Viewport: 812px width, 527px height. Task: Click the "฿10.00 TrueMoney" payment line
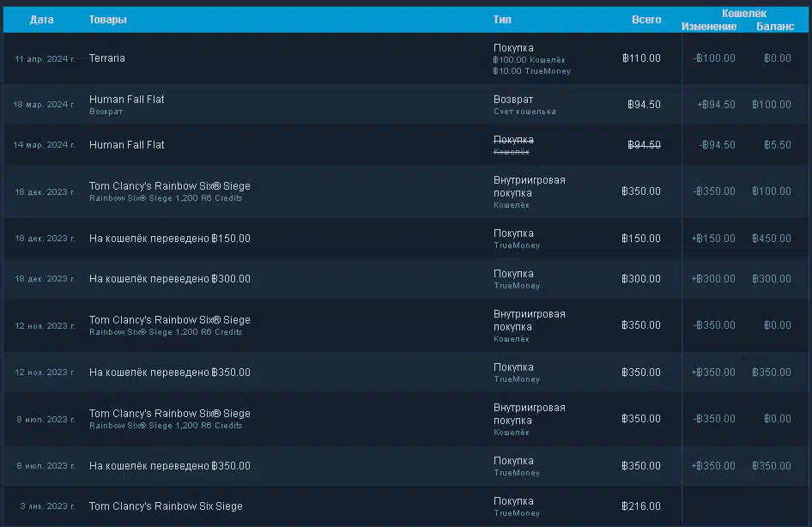pyautogui.click(x=532, y=71)
